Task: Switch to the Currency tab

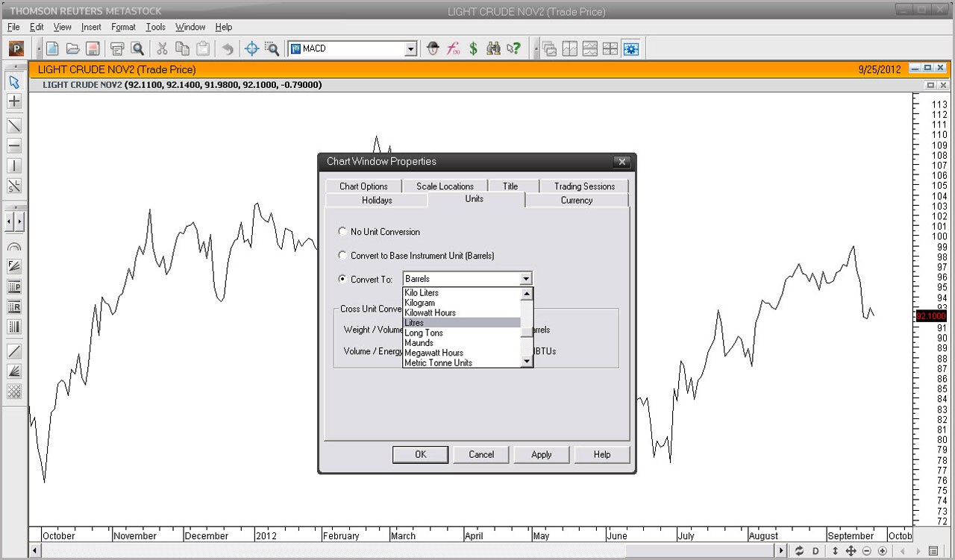Action: coord(576,201)
